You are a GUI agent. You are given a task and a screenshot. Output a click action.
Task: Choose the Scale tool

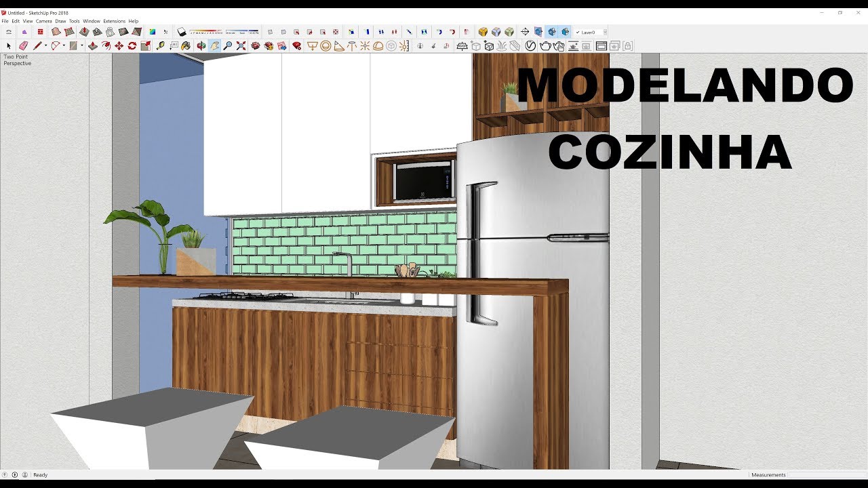[x=145, y=45]
